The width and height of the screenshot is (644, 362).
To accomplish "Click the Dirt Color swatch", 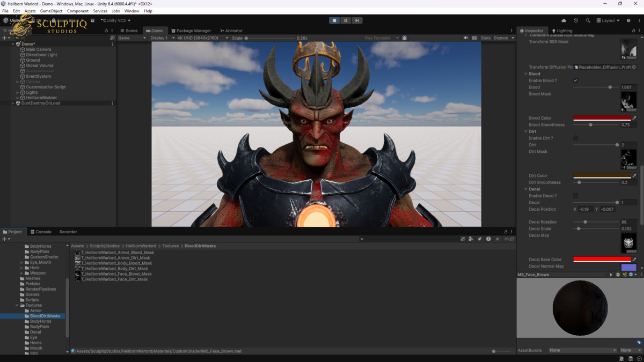I will click(602, 176).
